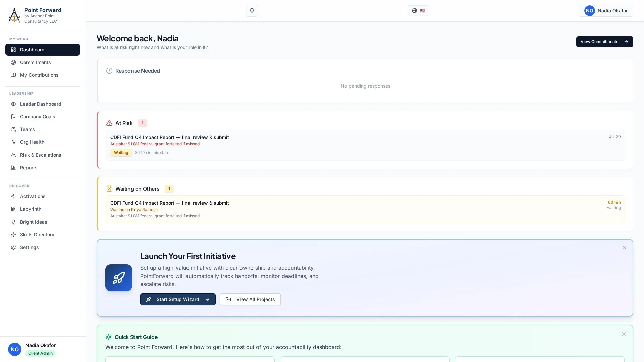Image resolution: width=644 pixels, height=362 pixels.
Task: Click the Labyrinth library icon
Action: coord(13,209)
